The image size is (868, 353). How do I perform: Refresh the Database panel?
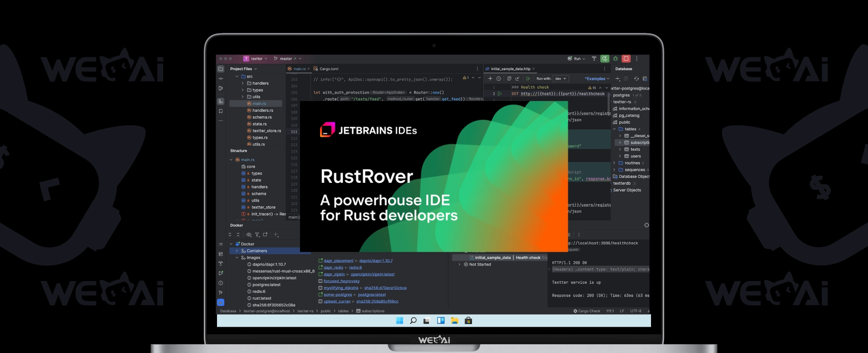(637, 79)
